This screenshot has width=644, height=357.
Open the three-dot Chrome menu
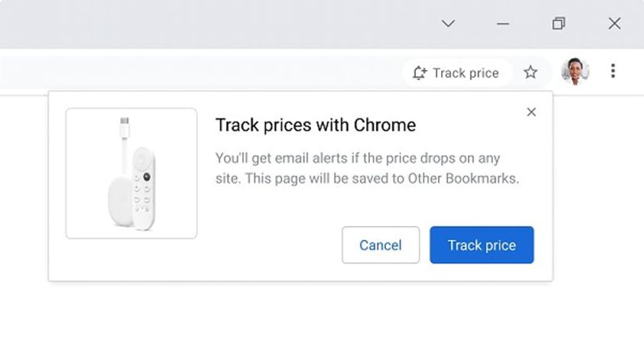coord(612,71)
